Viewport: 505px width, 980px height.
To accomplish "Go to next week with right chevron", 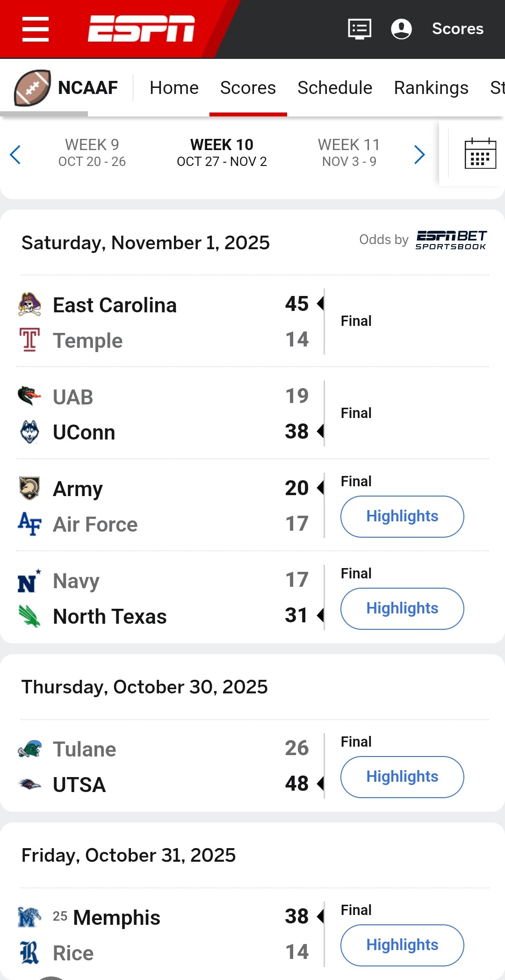I will click(419, 154).
